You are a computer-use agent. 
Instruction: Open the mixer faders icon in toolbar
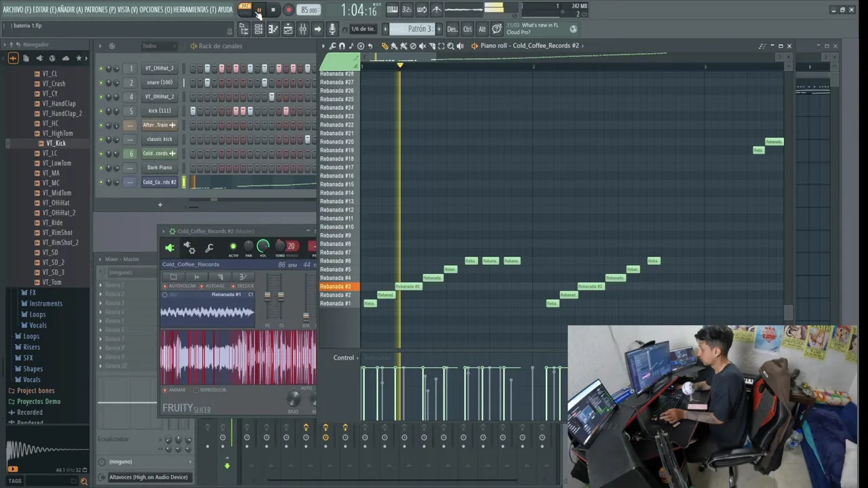tap(302, 29)
